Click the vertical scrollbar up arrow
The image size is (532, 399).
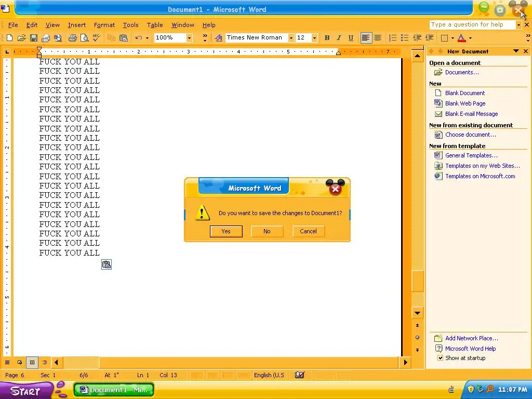[417, 56]
